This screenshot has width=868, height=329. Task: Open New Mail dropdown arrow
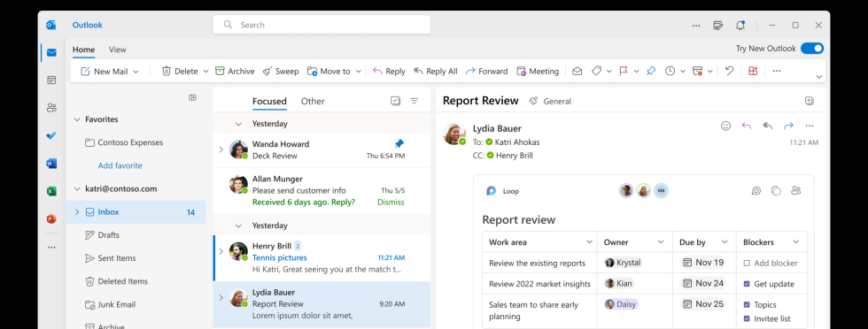point(136,72)
